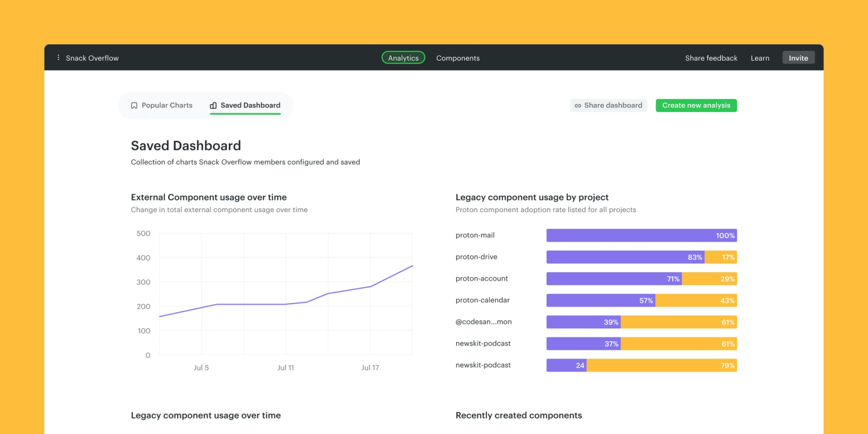The image size is (868, 434).
Task: Click External Component usage over time title
Action: point(209,197)
